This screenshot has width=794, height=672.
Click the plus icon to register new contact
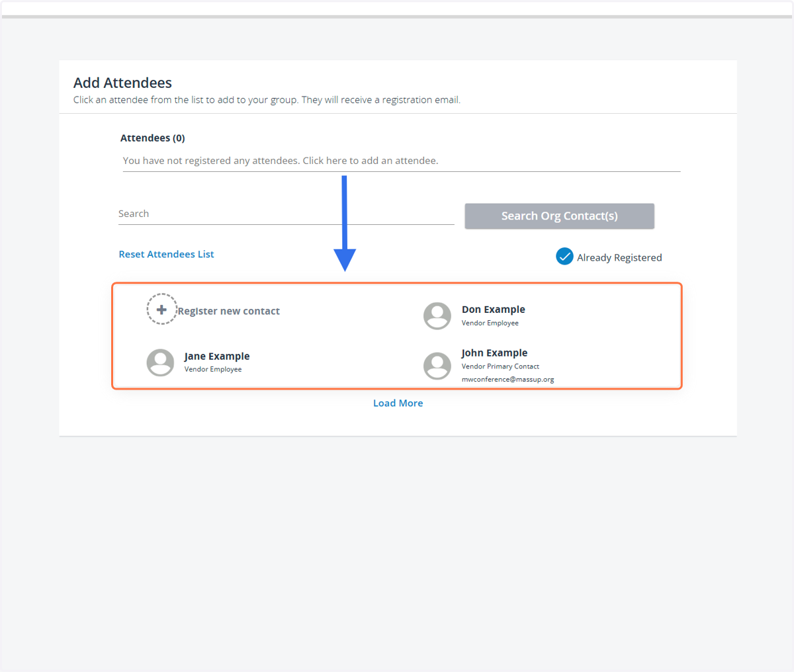[x=161, y=309]
